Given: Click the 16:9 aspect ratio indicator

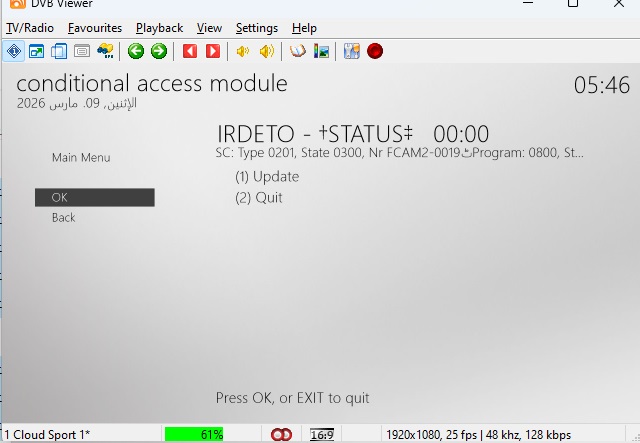Looking at the screenshot, I should pos(322,434).
